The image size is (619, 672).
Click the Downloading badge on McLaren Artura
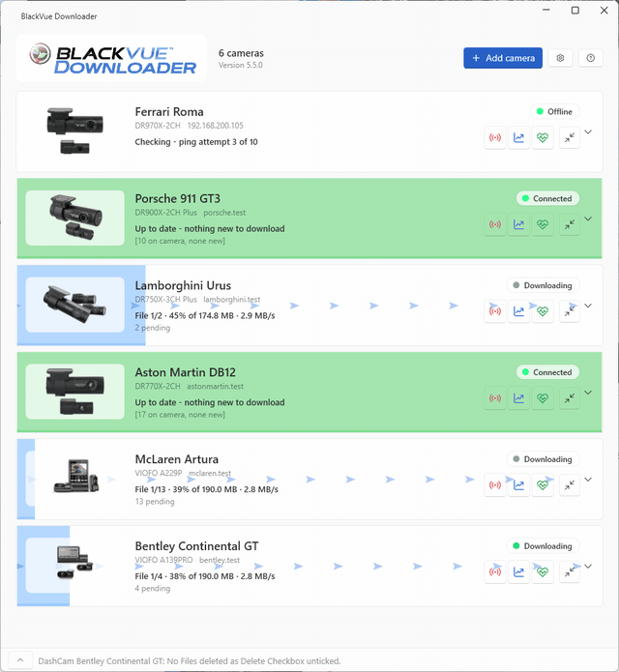543,459
